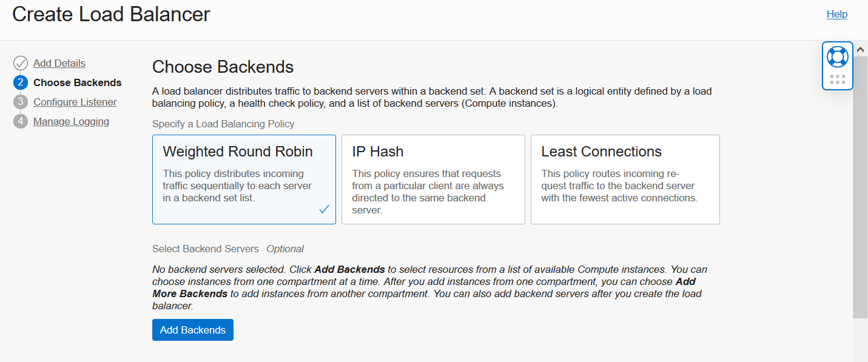The image size is (868, 362).
Task: Click the Optional label beside Select Backend Servers
Action: [284, 249]
